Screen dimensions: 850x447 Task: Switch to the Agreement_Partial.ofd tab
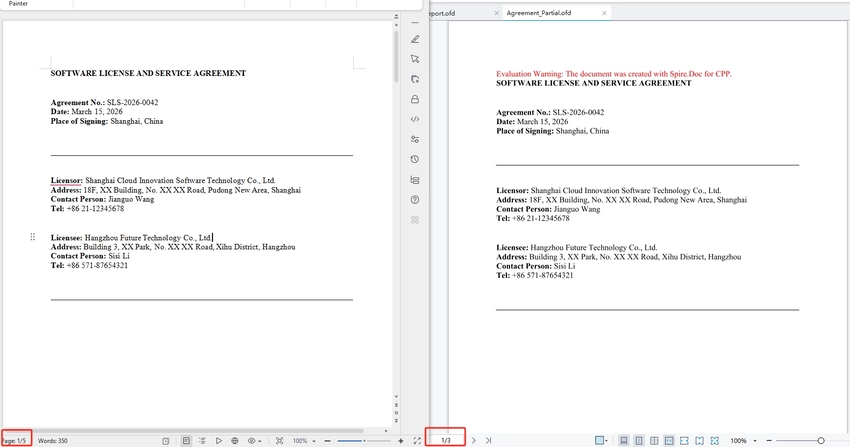(x=539, y=13)
